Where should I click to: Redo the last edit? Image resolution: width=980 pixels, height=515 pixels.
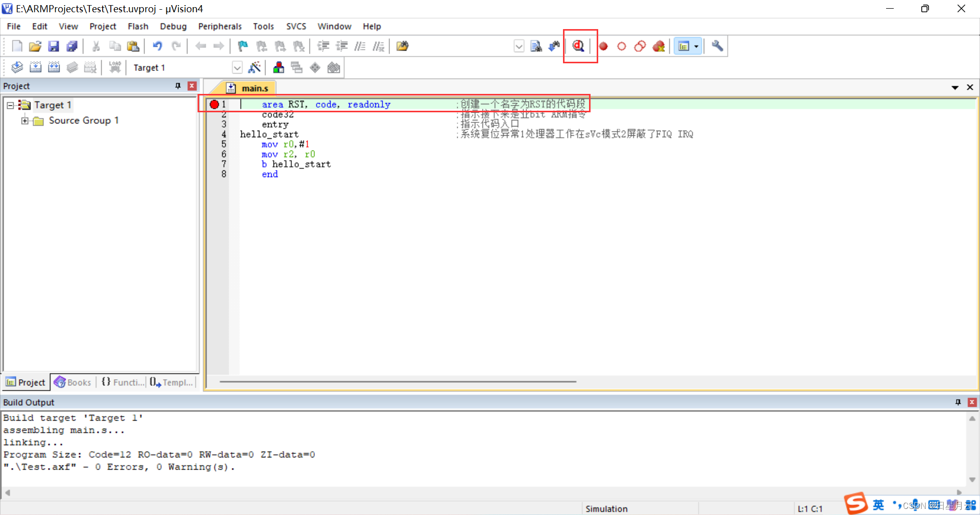pos(176,46)
